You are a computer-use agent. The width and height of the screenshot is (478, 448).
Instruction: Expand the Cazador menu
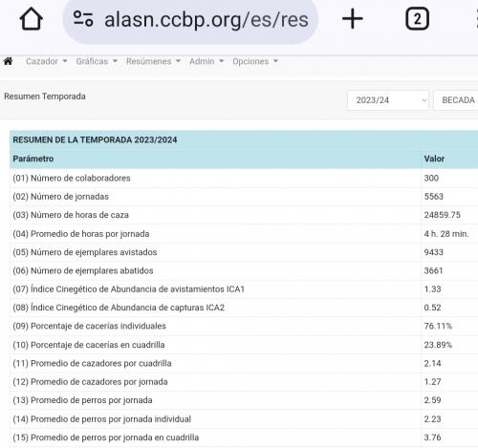47,61
